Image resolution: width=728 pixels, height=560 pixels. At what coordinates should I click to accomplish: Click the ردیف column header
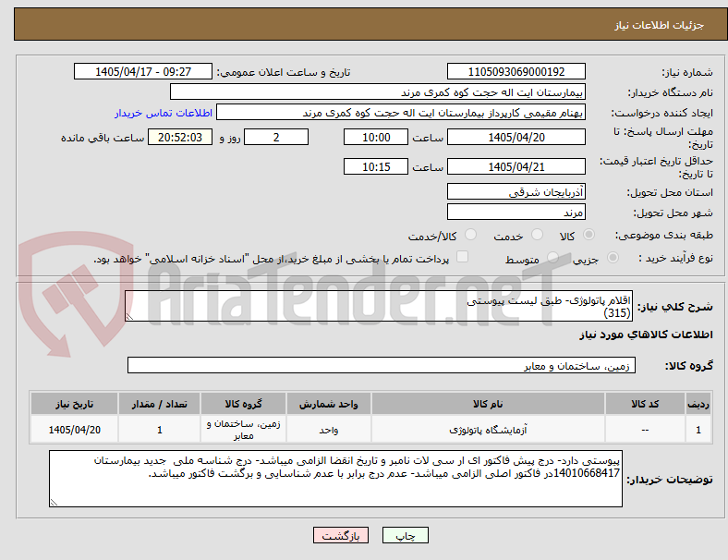698,404
